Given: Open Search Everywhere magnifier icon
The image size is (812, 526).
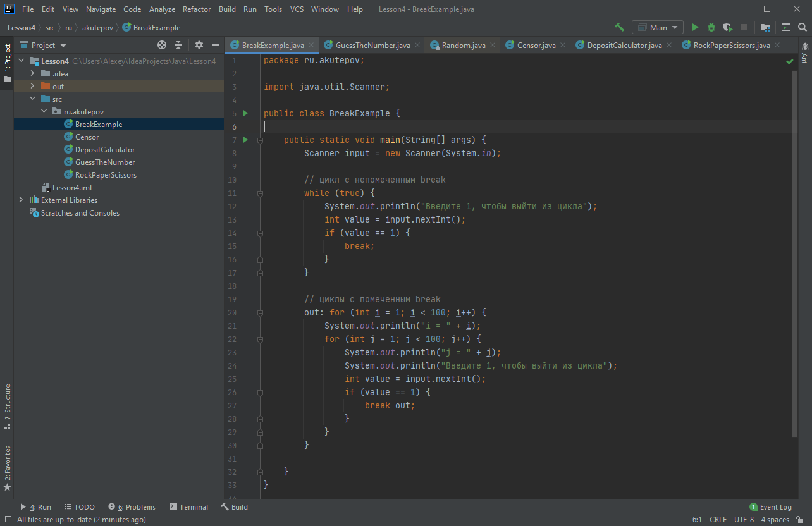Looking at the screenshot, I should point(803,27).
